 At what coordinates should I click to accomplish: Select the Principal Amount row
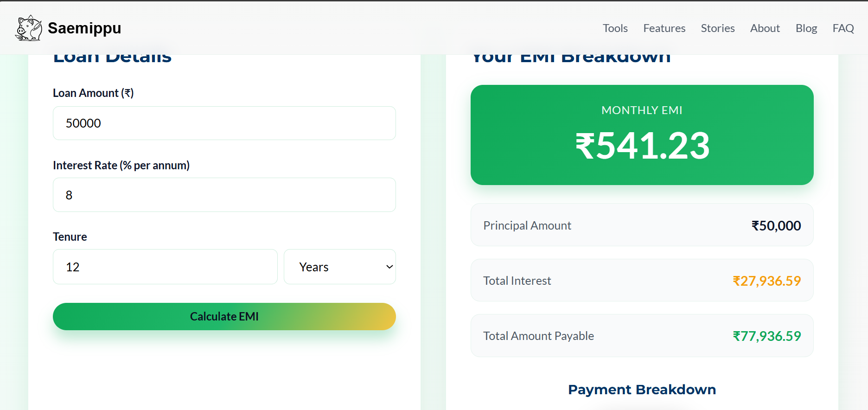(x=642, y=225)
